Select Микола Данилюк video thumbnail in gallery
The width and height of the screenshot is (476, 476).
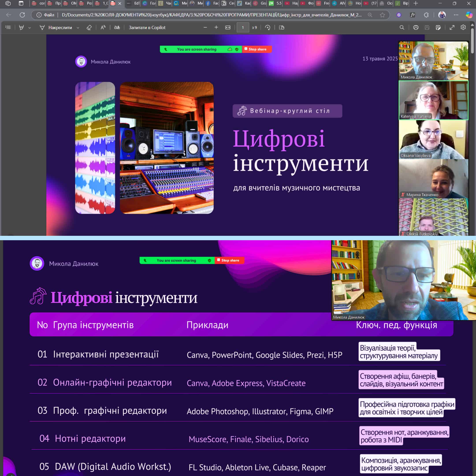tap(433, 61)
